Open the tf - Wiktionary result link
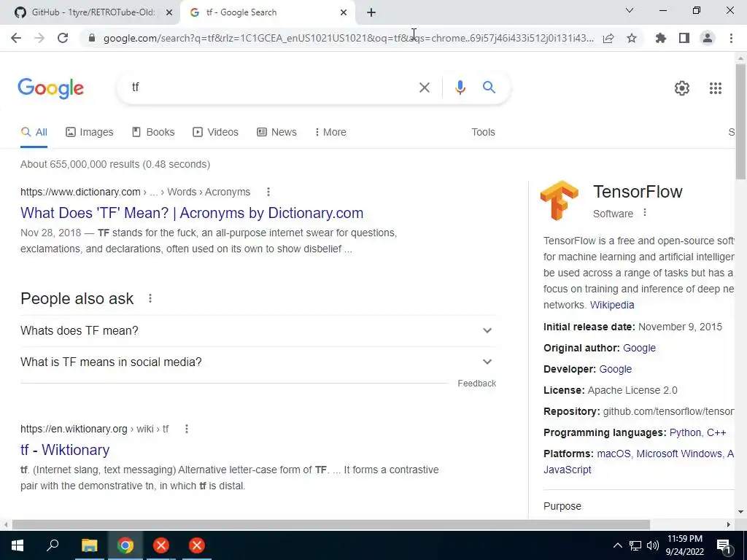 pos(65,450)
